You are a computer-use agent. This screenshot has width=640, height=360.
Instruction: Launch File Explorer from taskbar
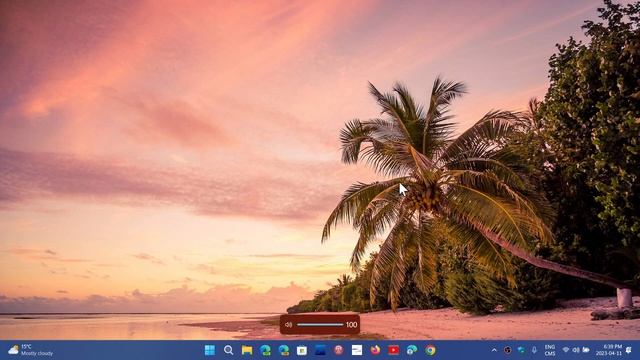point(247,350)
